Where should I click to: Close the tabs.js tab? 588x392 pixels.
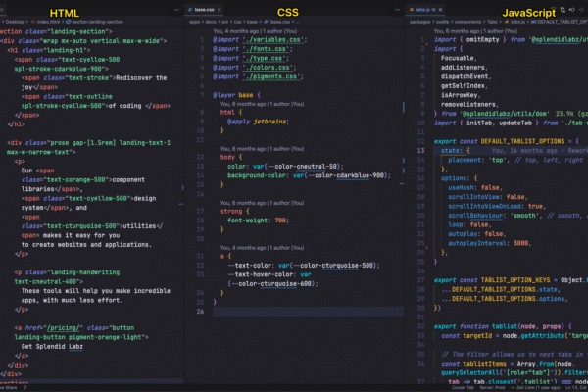[440, 10]
